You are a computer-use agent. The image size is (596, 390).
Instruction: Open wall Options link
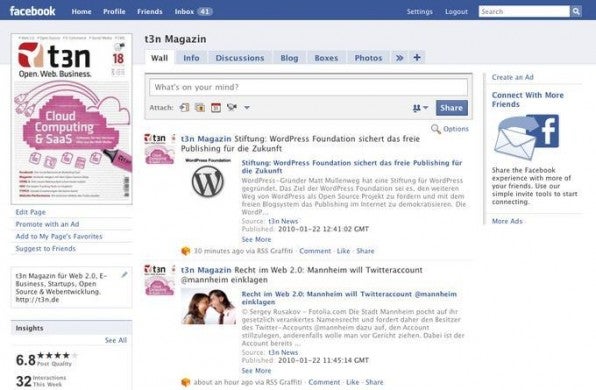tap(456, 129)
